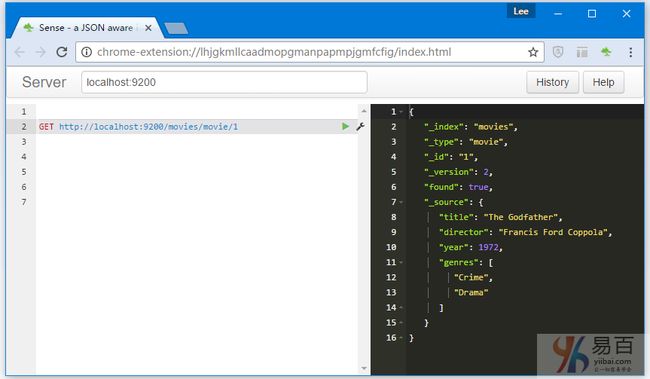Image resolution: width=650 pixels, height=379 pixels.
Task: Click the "Francis Ford Coppola" director value
Action: [x=553, y=232]
